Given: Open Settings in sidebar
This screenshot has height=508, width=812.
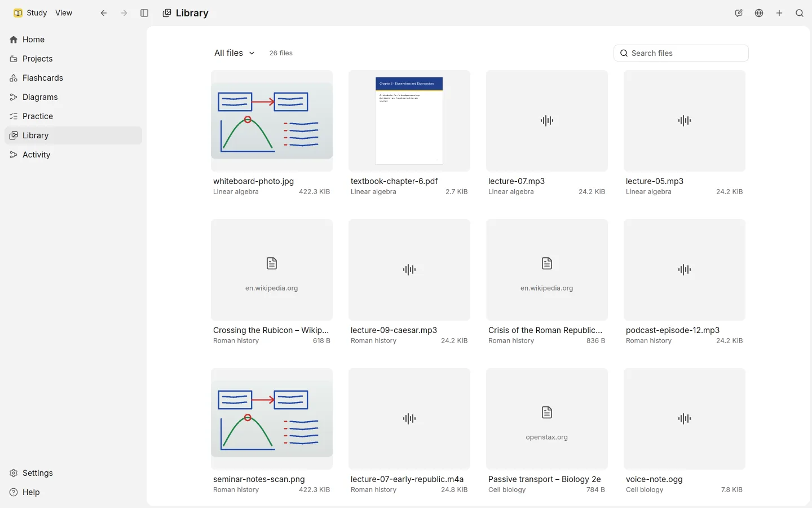Looking at the screenshot, I should [x=73, y=473].
